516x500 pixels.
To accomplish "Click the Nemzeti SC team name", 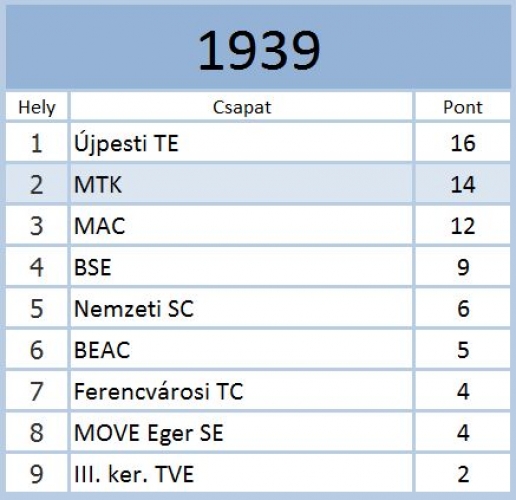I will point(134,308).
